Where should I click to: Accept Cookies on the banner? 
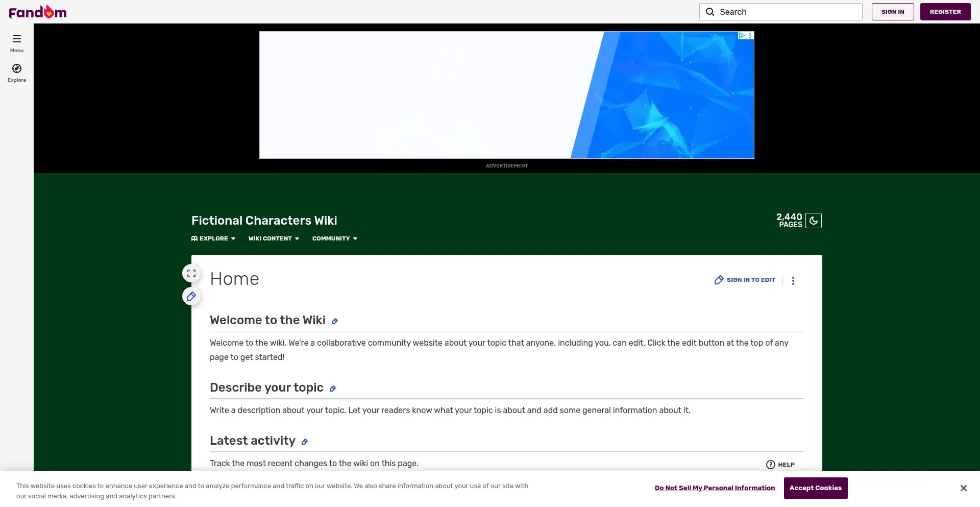(x=815, y=488)
